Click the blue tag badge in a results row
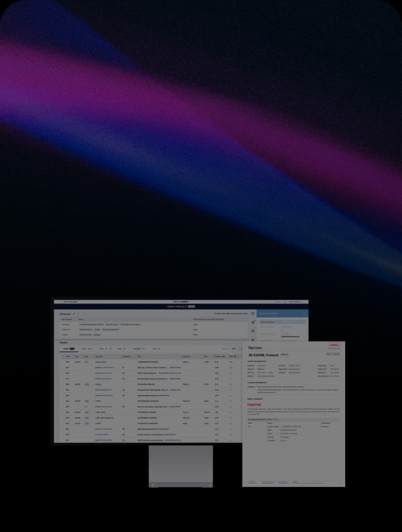This screenshot has width=402, height=532. 86,384
